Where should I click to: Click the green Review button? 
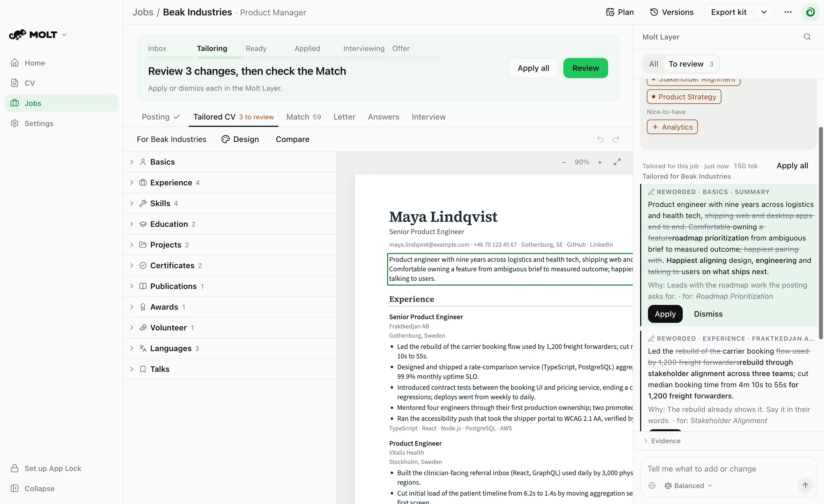(585, 68)
